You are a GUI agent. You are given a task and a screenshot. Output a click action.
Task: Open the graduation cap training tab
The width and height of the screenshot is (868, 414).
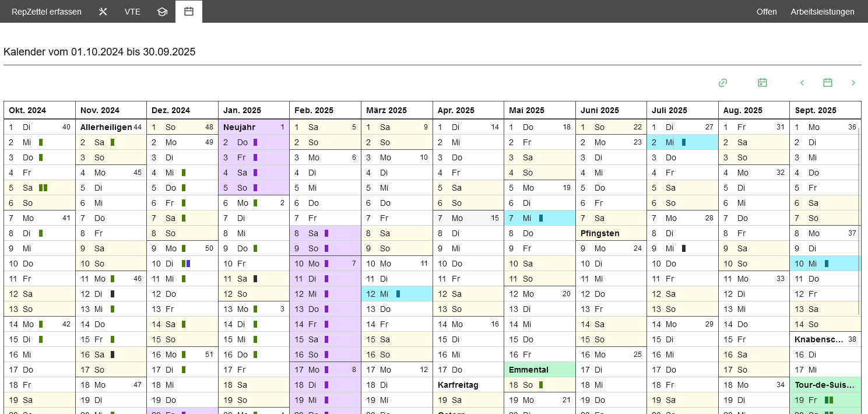162,12
